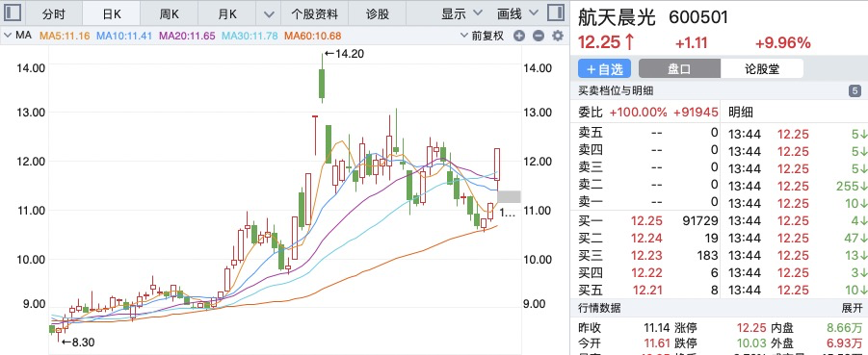868x355 pixels.
Task: Click the +91945 order difference value
Action: (696, 113)
